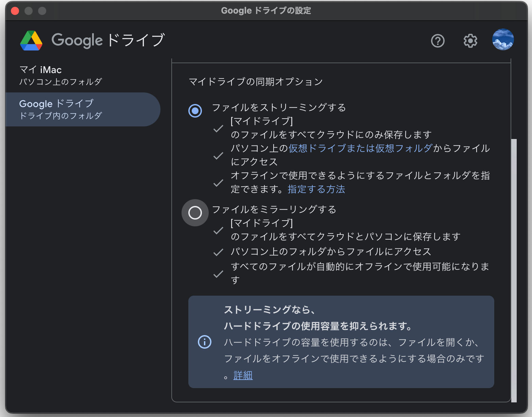Click the red close window button
The width and height of the screenshot is (532, 417).
(x=15, y=11)
